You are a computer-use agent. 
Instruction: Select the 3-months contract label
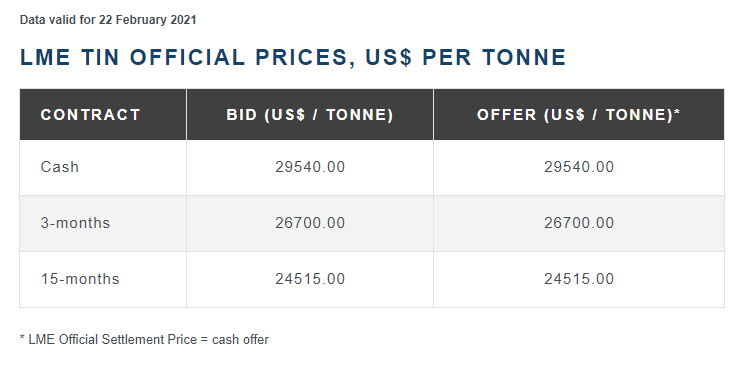pos(75,223)
